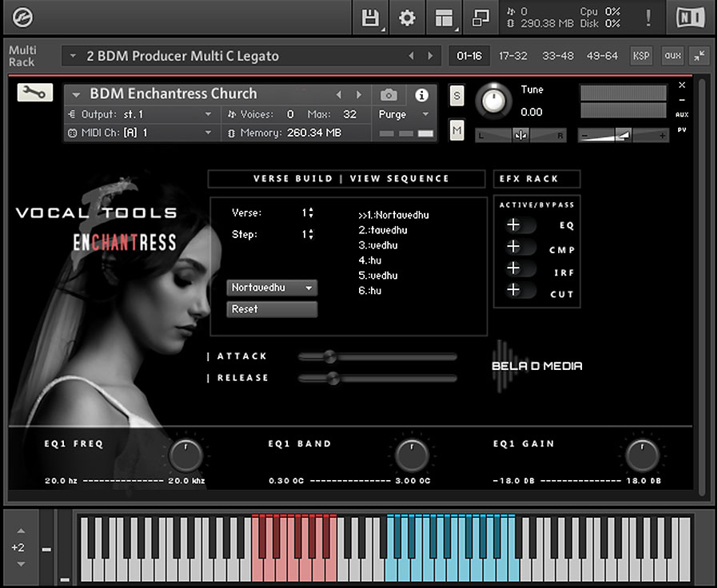Select next instrument arrow beside Enchantress Church
Image resolution: width=718 pixels, height=588 pixels.
pyautogui.click(x=359, y=95)
